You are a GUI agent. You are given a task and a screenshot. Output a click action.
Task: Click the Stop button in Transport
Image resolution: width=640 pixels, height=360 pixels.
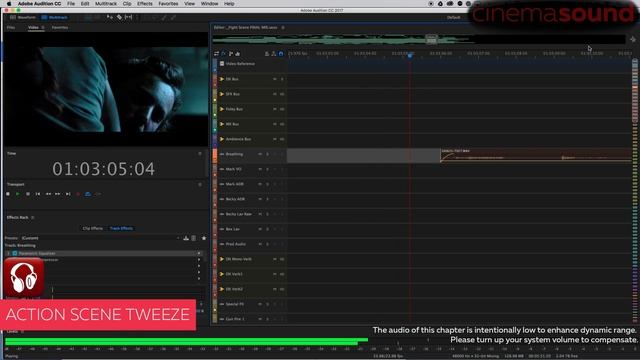point(8,194)
